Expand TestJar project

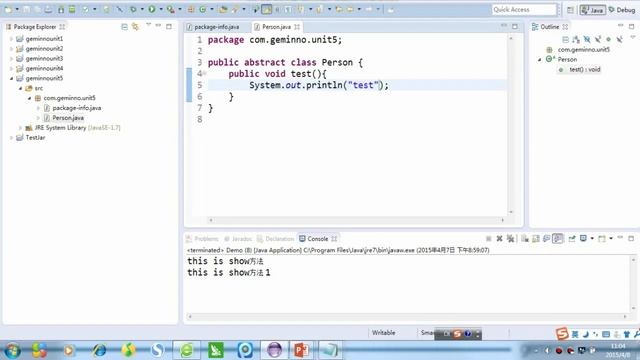[11, 138]
